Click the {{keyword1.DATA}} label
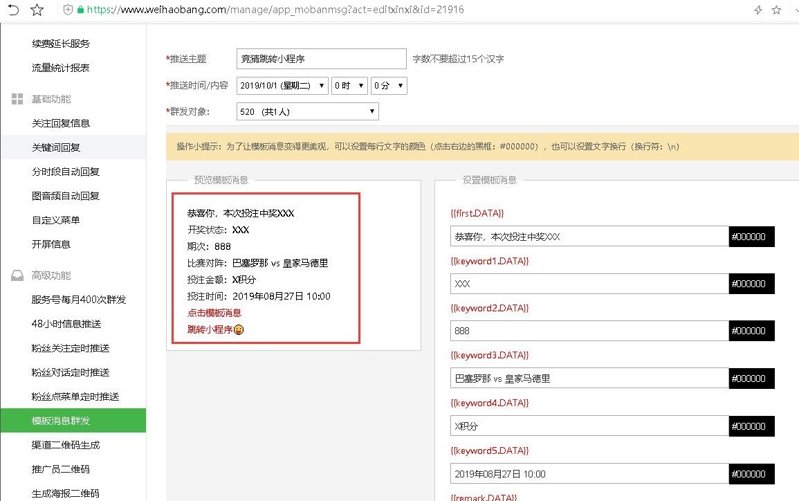The image size is (799, 501). tap(490, 261)
